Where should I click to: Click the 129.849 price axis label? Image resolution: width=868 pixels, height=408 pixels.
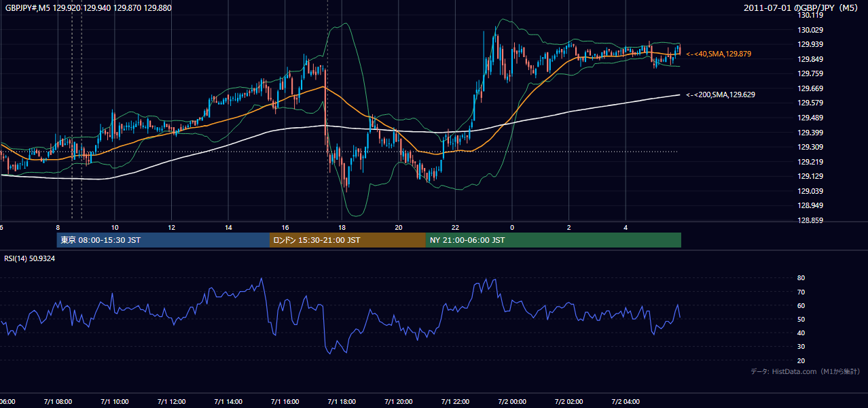click(x=810, y=59)
